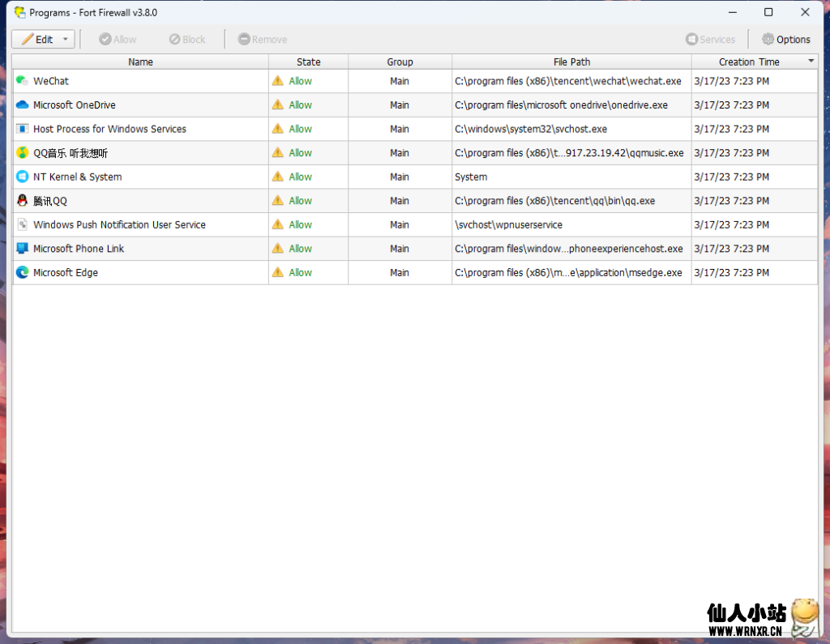The image size is (830, 644).
Task: Click the Microsoft Phone Link icon
Action: [x=22, y=249]
